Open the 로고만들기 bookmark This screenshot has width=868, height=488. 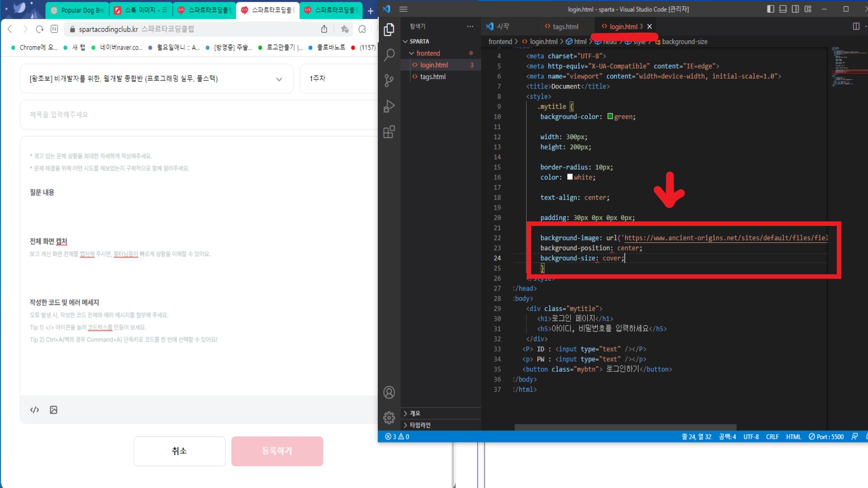280,47
